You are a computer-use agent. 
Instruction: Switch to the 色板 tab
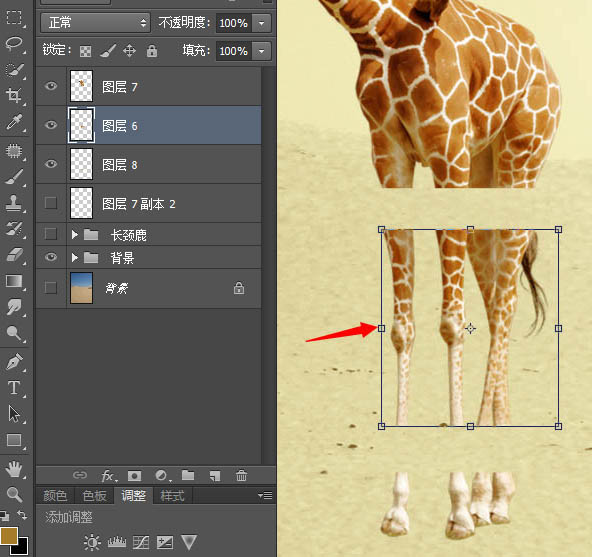pyautogui.click(x=94, y=495)
